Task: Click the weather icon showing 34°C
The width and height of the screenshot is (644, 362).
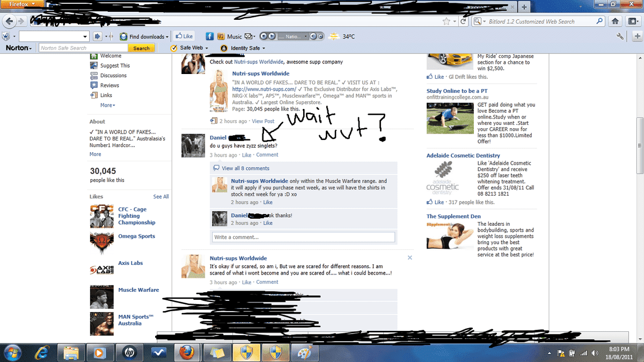Action: (x=334, y=36)
